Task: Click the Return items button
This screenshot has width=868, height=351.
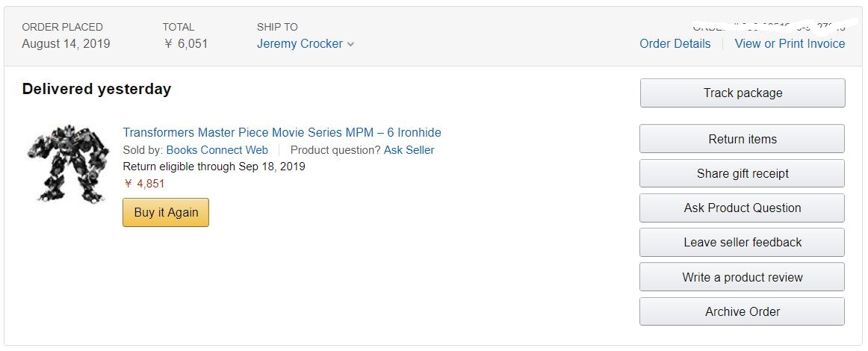Action: coord(742,139)
